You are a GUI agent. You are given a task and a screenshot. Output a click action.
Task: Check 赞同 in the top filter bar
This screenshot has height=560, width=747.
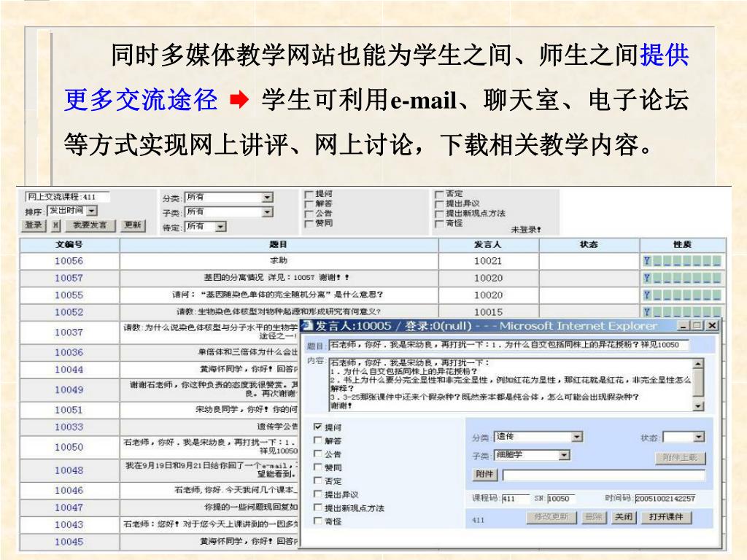[x=309, y=223]
